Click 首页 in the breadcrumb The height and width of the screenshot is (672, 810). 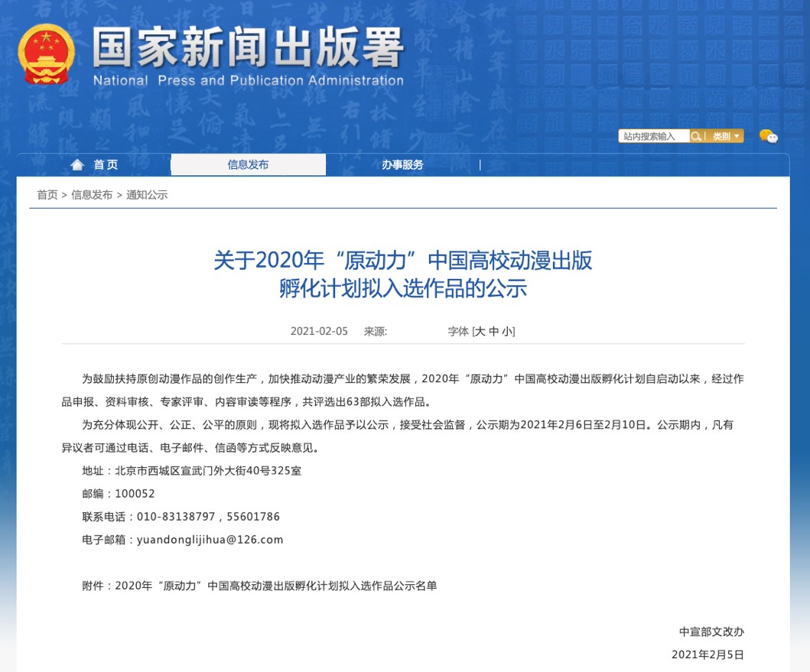pos(47,195)
